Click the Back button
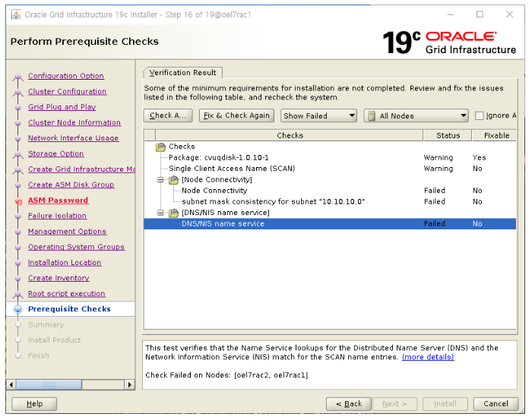Screen dimensions: 532x420 point(349,404)
